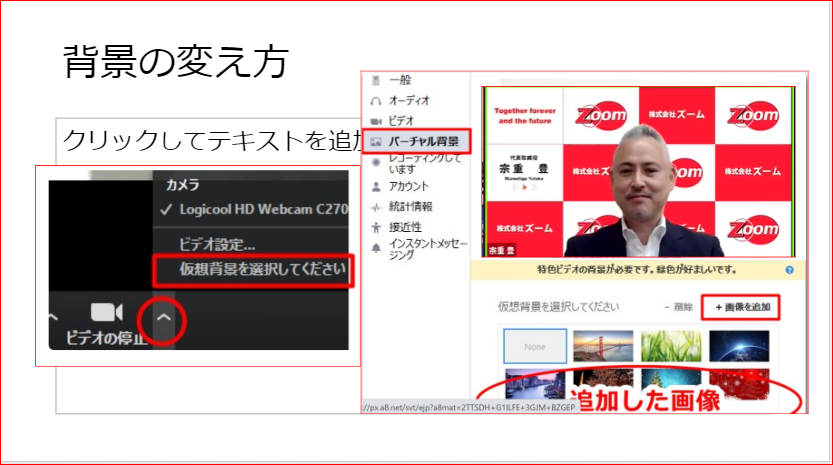The image size is (833, 465).
Task: Switch to the バーチャル背景 tab
Action: (416, 141)
